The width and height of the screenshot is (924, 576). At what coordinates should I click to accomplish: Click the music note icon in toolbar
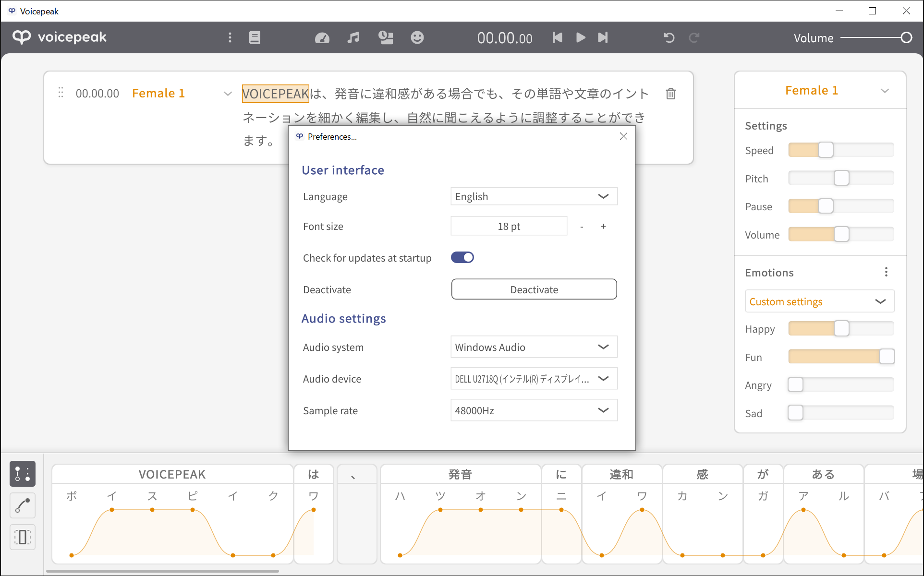(x=353, y=37)
